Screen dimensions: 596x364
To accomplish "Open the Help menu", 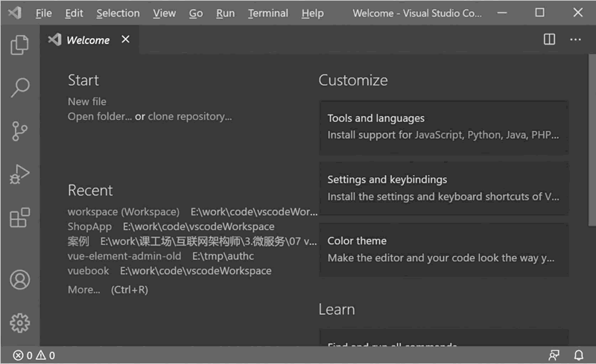I will (312, 13).
